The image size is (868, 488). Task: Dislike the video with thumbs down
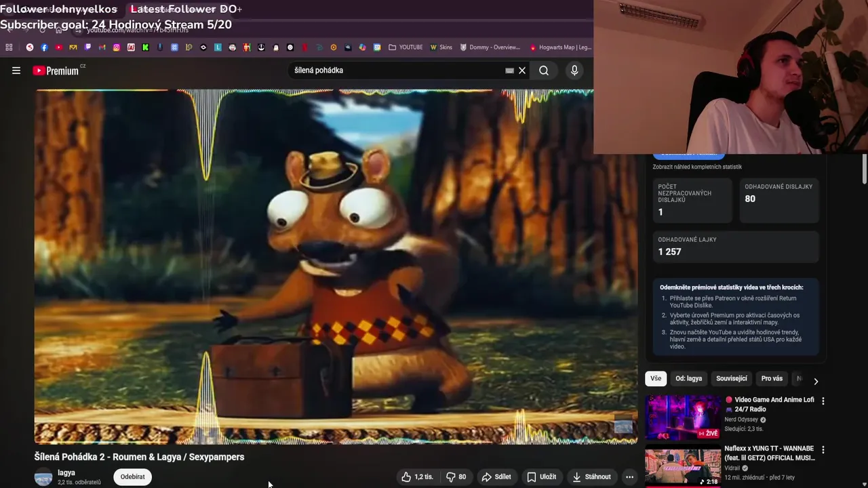point(456,477)
